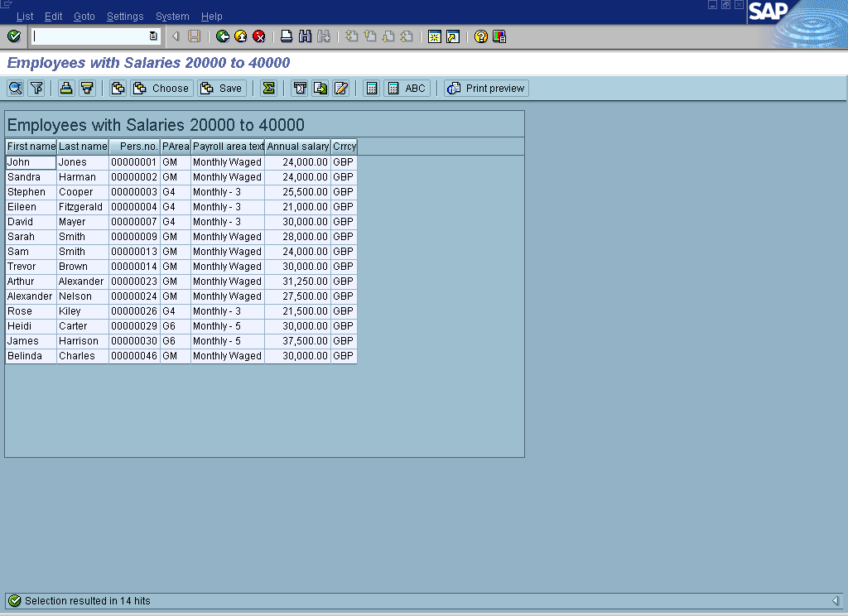848x616 pixels.
Task: Select the First name column header
Action: tap(31, 147)
